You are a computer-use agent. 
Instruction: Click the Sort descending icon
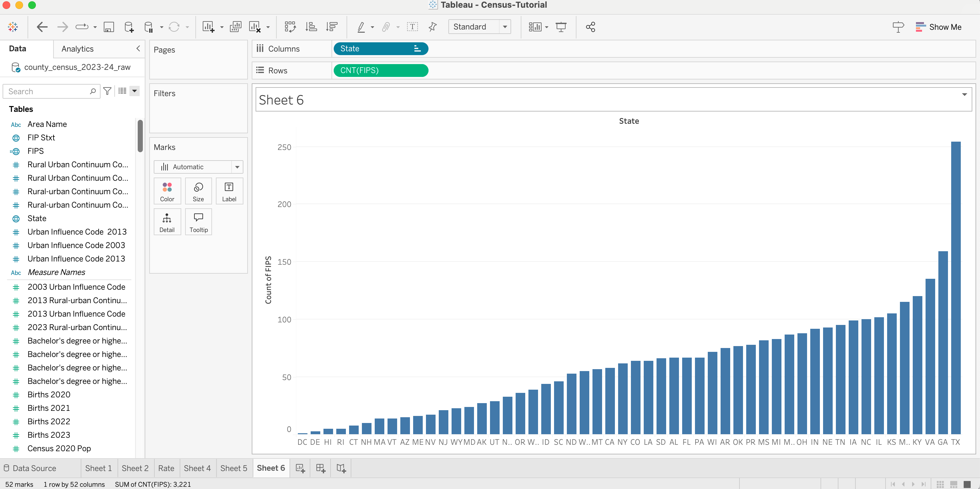(x=332, y=27)
